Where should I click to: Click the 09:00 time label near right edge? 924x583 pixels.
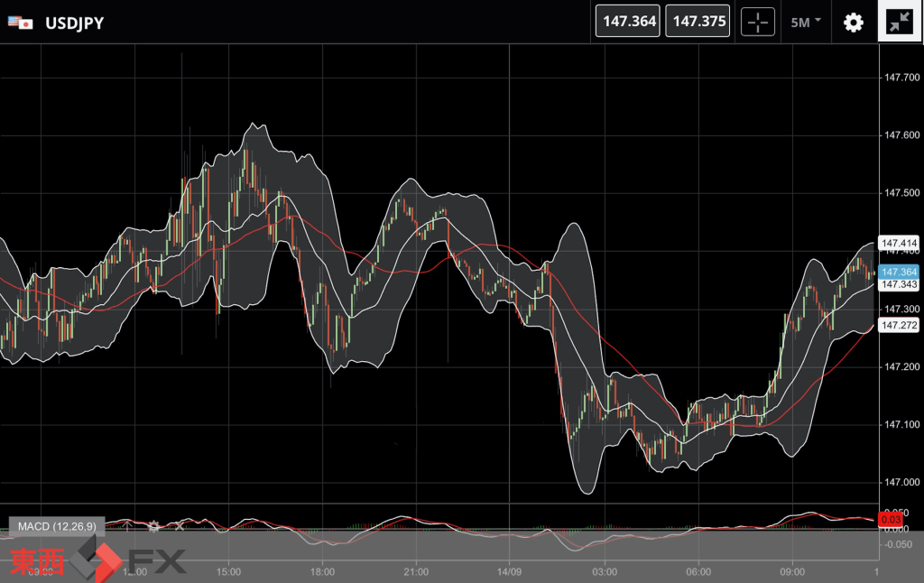(x=792, y=572)
